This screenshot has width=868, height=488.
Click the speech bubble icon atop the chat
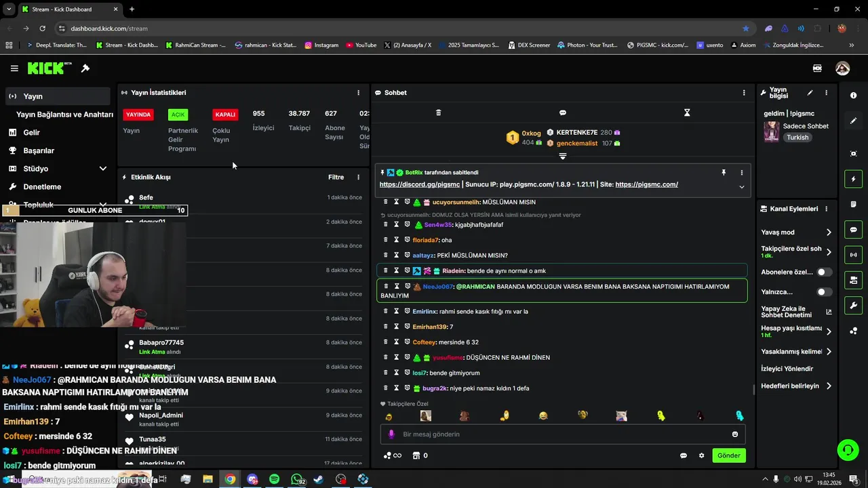coord(563,113)
